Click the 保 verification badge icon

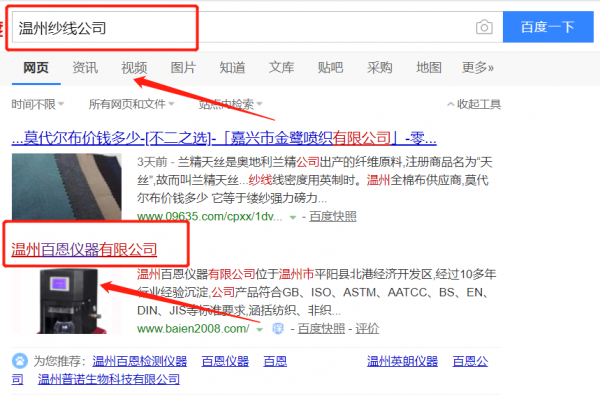[278, 329]
